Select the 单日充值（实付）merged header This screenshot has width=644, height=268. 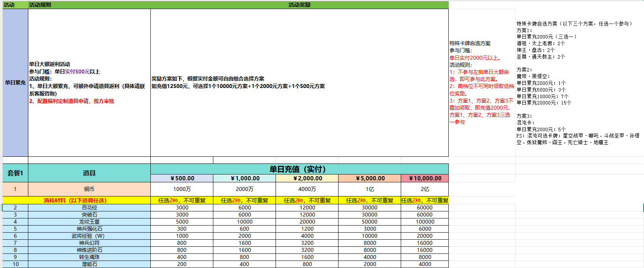pyautogui.click(x=299, y=169)
